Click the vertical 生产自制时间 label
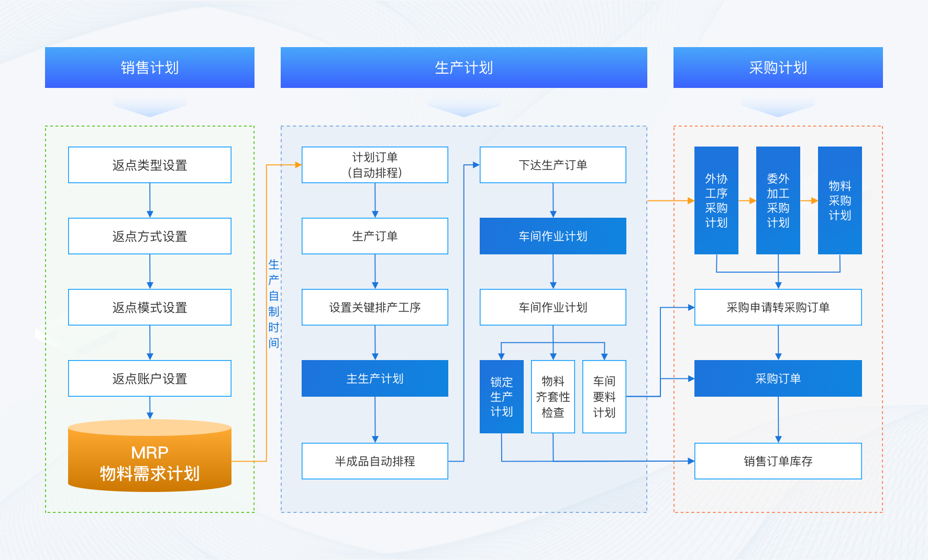The width and height of the screenshot is (928, 560). tap(273, 304)
